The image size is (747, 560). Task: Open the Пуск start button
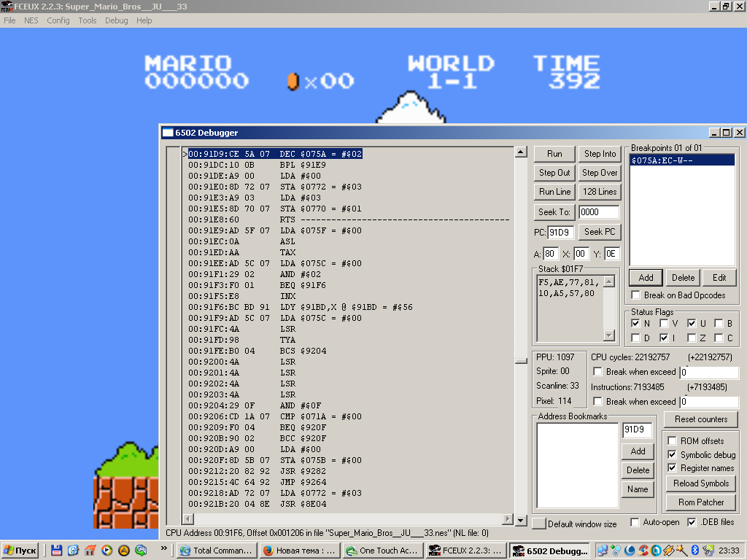pyautogui.click(x=20, y=551)
